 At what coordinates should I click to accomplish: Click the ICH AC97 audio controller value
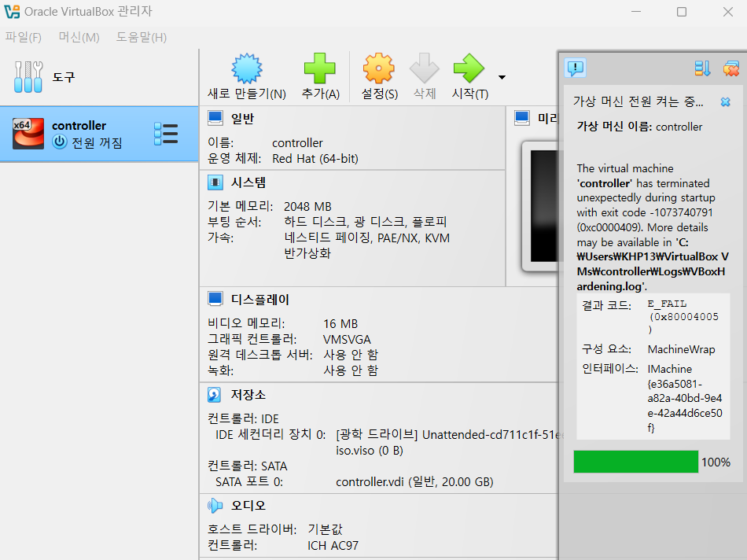tap(333, 545)
